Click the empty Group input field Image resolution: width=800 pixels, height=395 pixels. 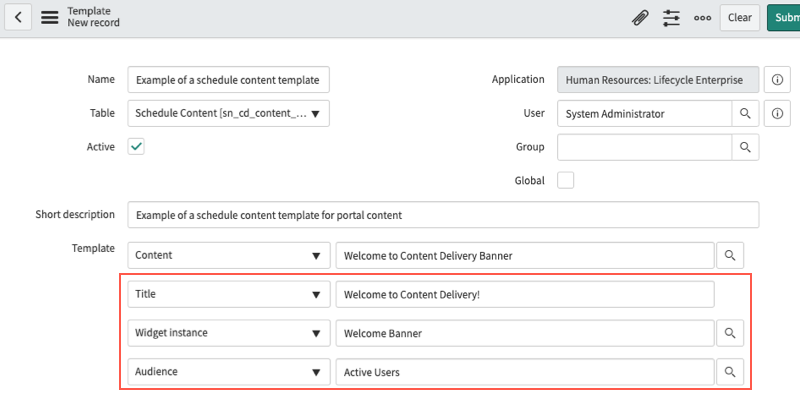(x=645, y=147)
